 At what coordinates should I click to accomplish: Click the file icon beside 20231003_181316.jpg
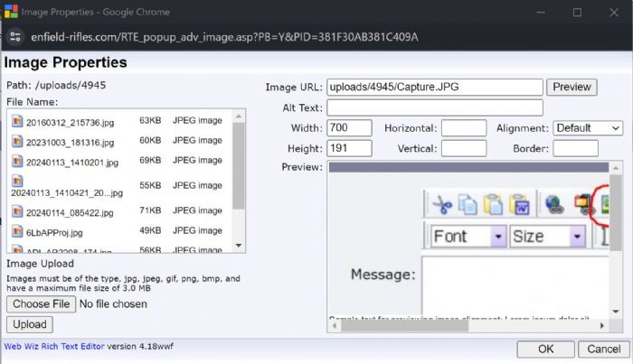coord(18,142)
